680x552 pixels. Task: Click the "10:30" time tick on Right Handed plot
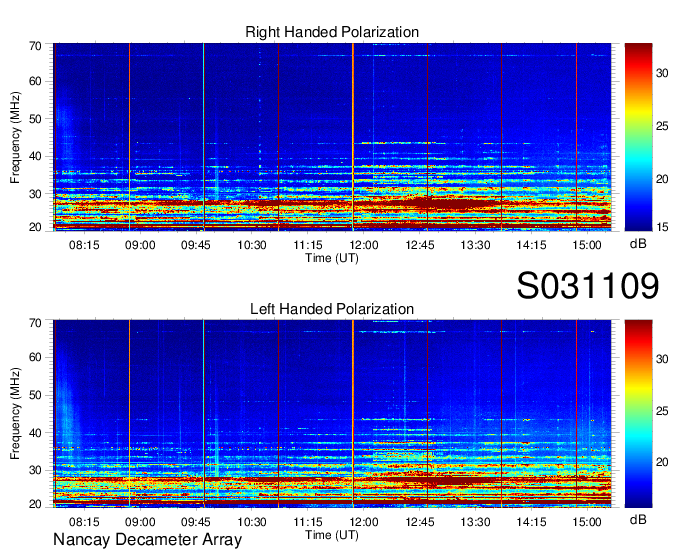coord(252,245)
